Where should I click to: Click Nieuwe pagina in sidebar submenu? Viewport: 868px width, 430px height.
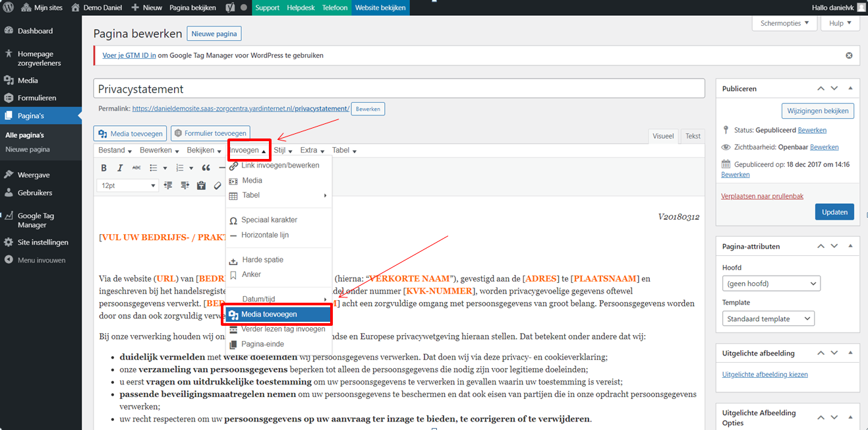click(x=28, y=150)
